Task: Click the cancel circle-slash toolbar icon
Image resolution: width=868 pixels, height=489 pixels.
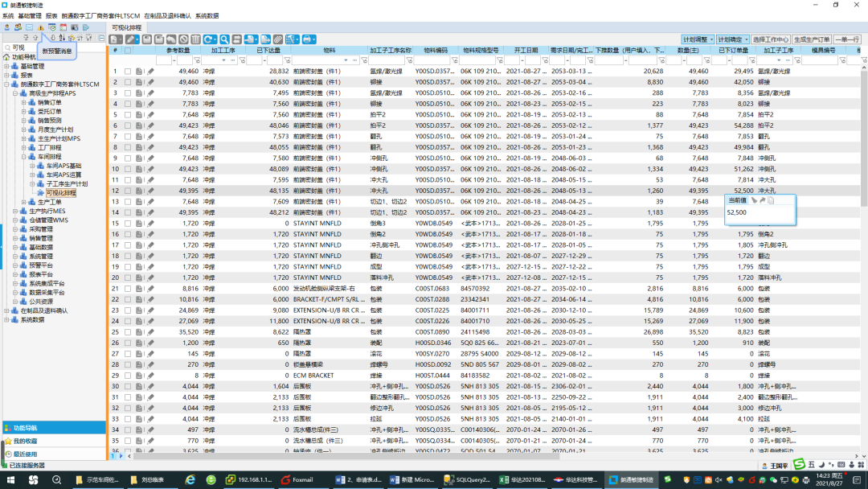Action: (183, 39)
